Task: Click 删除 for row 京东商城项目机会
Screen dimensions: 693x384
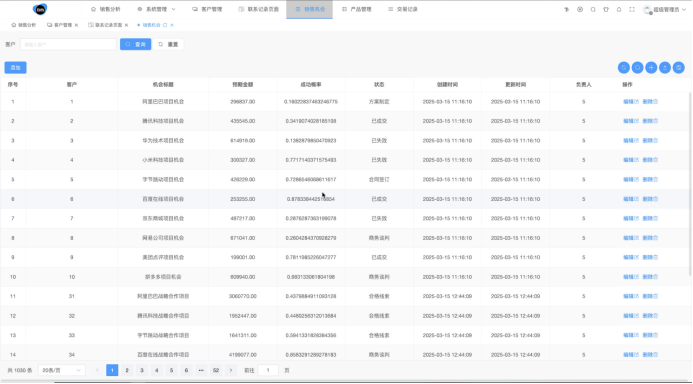Action: 650,218
